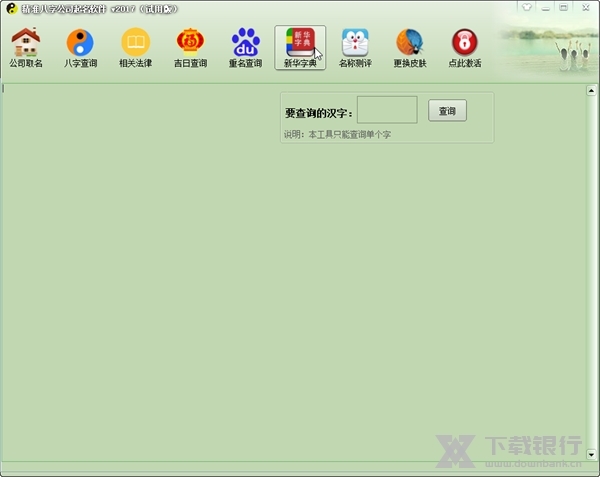
Task: Open the 相关法律 book icon
Action: [135, 47]
